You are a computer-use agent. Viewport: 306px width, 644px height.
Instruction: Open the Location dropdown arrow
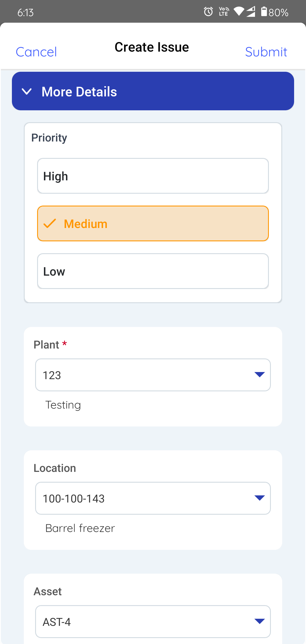tap(260, 498)
